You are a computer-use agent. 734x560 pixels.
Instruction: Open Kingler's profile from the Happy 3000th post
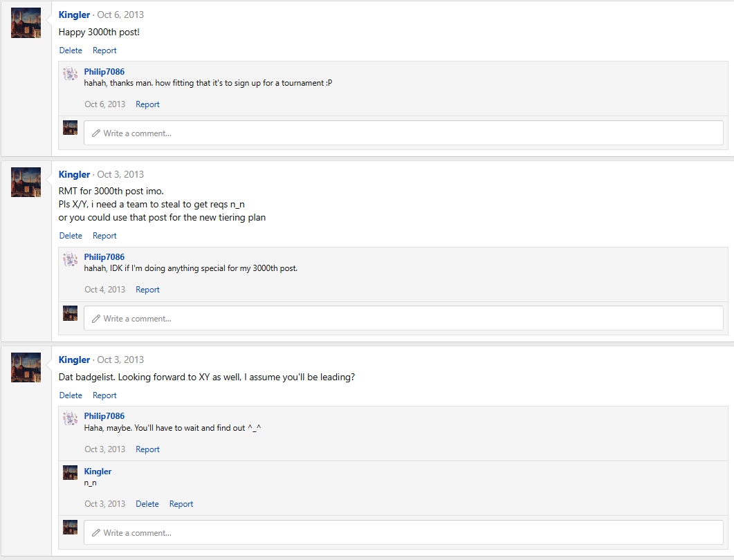point(74,15)
